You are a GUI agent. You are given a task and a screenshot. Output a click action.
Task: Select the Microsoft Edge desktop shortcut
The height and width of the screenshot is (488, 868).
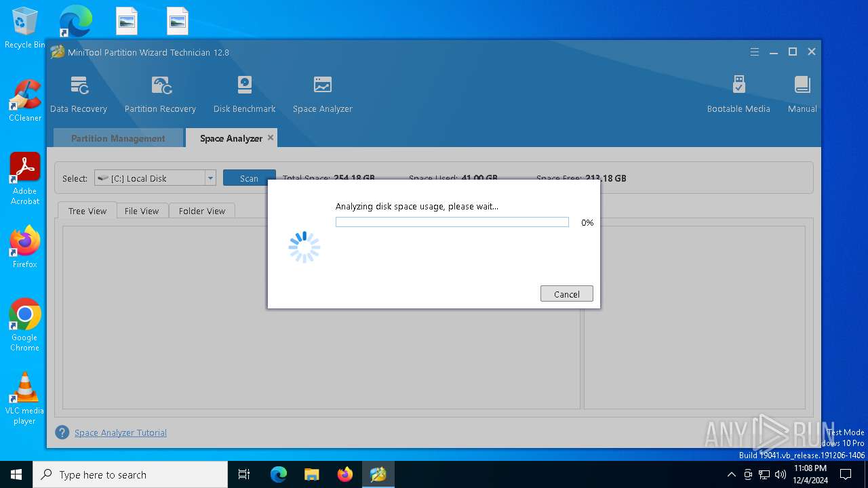75,21
